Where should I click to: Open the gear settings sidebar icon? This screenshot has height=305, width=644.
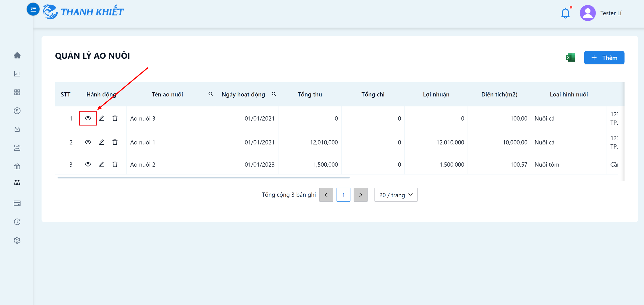pyautogui.click(x=17, y=240)
